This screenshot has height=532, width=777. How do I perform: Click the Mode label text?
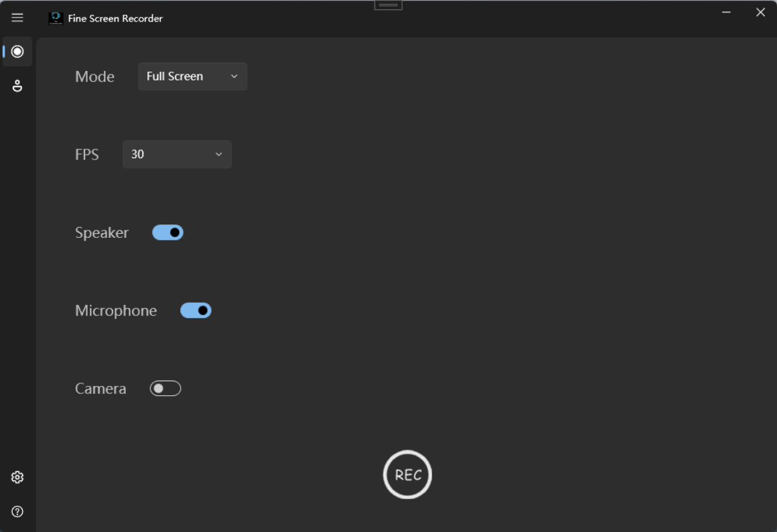pos(94,77)
